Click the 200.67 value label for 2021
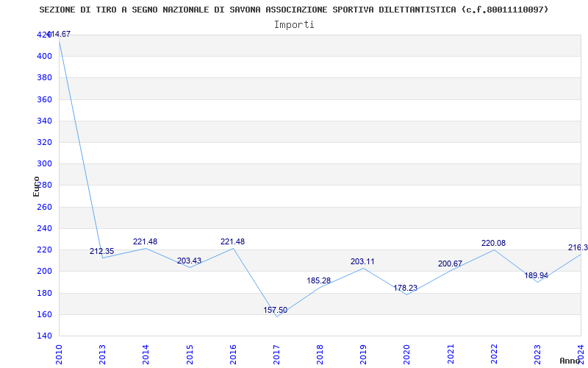Screen dimensions: 588x368 point(450,264)
